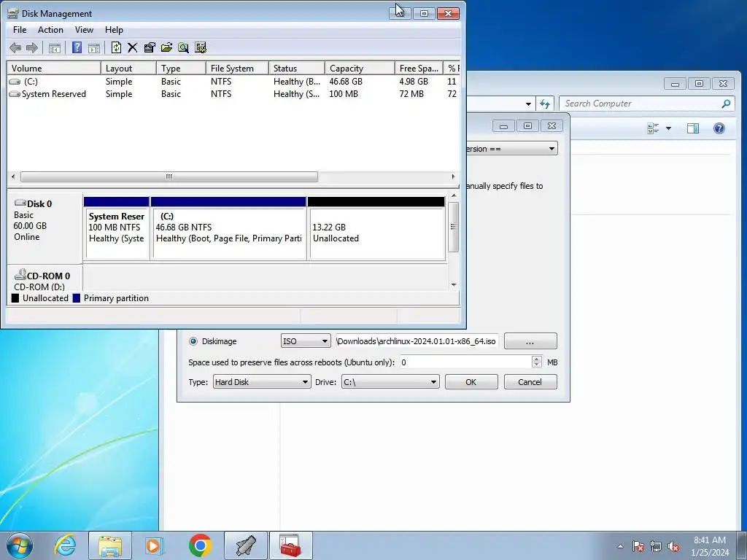Screen dimensions: 747x560
Task: Click the Layout column header
Action: pos(128,68)
